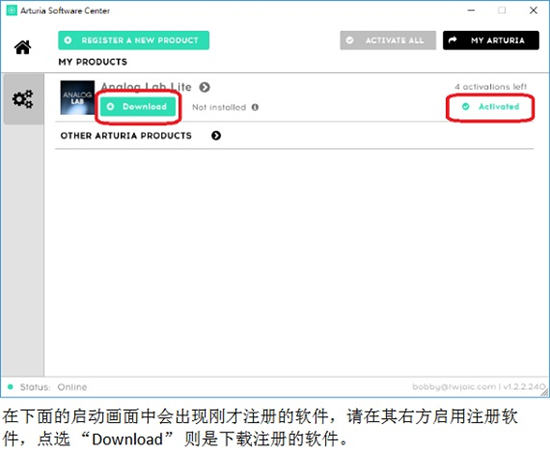The width and height of the screenshot is (550, 451).
Task: Open My Arturia account page
Action: tap(491, 40)
